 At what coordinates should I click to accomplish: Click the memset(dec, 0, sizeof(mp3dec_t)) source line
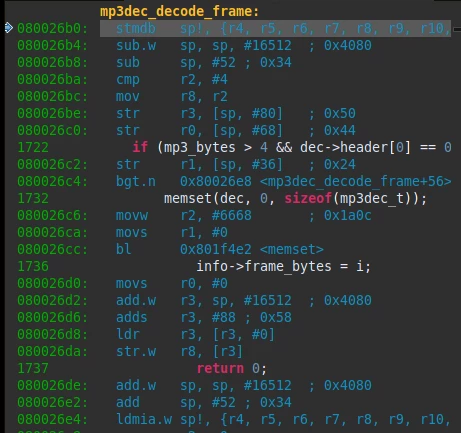point(295,199)
